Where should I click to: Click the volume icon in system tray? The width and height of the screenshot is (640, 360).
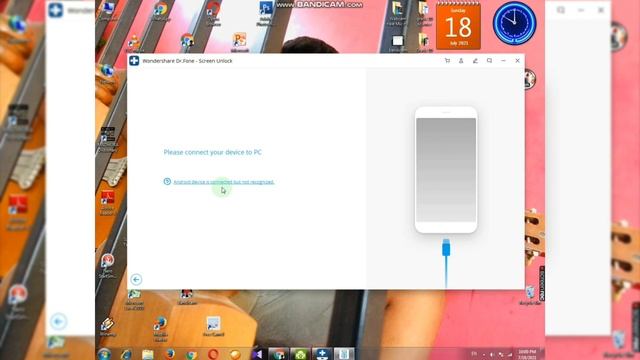click(x=492, y=354)
